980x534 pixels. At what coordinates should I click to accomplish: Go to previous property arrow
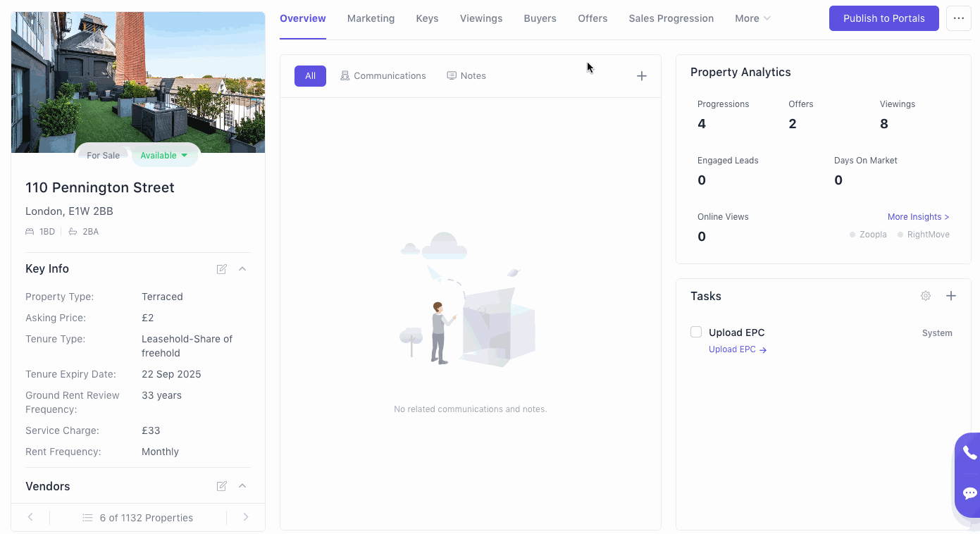[x=30, y=517]
